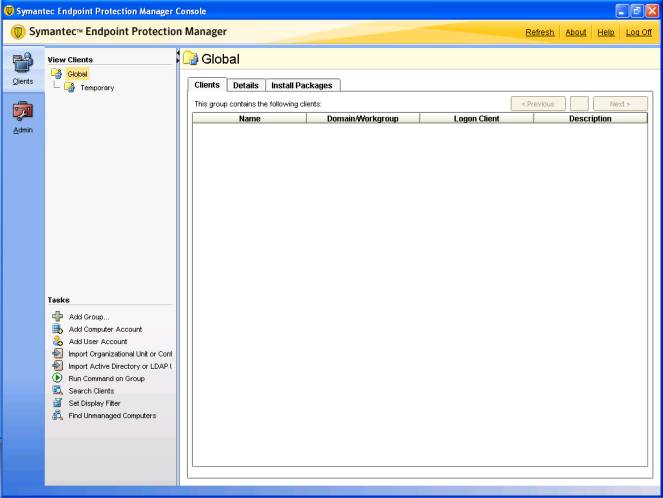
Task: Click Import Active Directory or LDAP task
Action: click(x=120, y=366)
